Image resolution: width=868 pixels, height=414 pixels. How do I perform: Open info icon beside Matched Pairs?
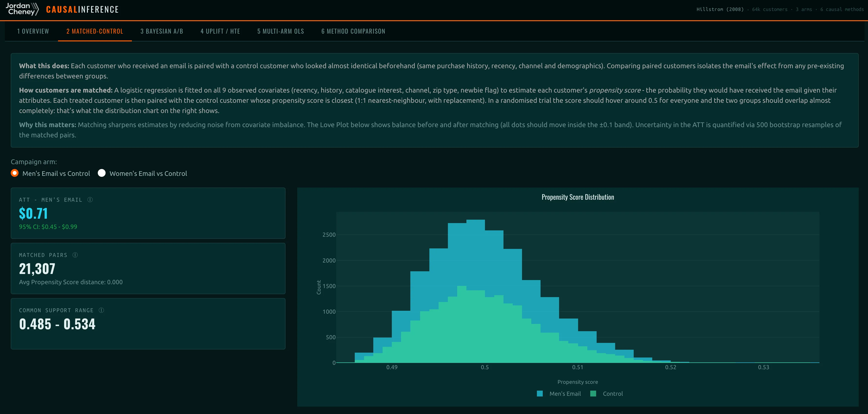75,255
